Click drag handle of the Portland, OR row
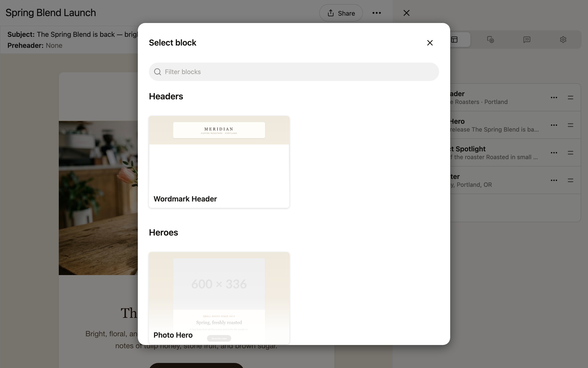 (571, 180)
